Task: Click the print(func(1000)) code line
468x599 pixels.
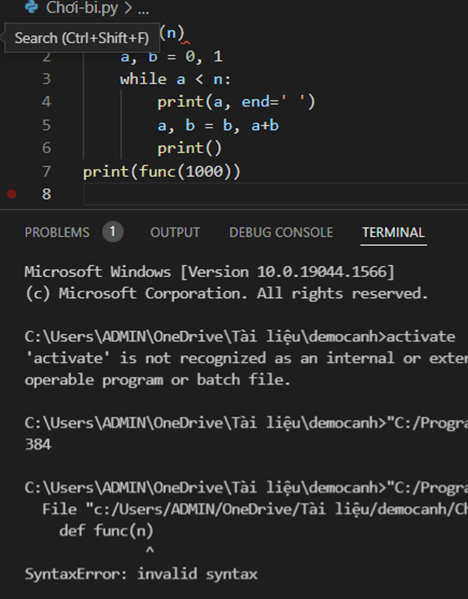Action: point(162,172)
